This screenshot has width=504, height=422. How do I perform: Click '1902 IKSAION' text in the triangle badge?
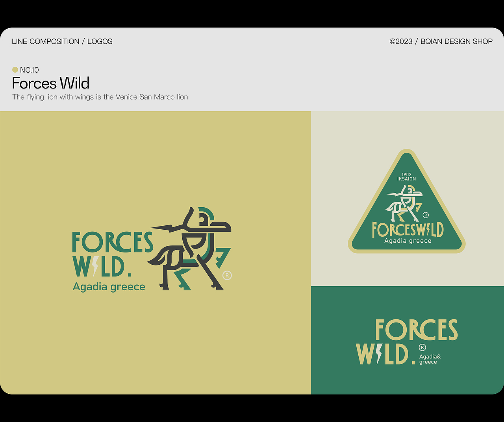pos(407,177)
